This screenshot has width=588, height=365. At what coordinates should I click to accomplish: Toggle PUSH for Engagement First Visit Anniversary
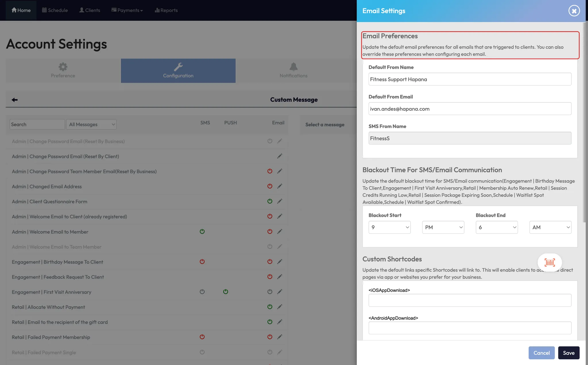coord(226,292)
